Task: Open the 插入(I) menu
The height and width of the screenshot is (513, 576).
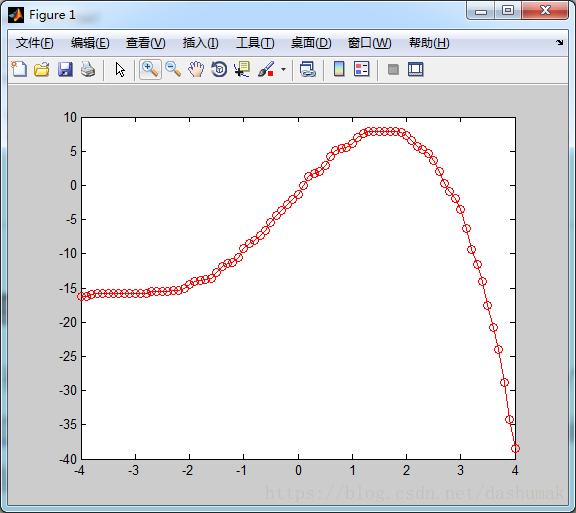Action: [201, 43]
